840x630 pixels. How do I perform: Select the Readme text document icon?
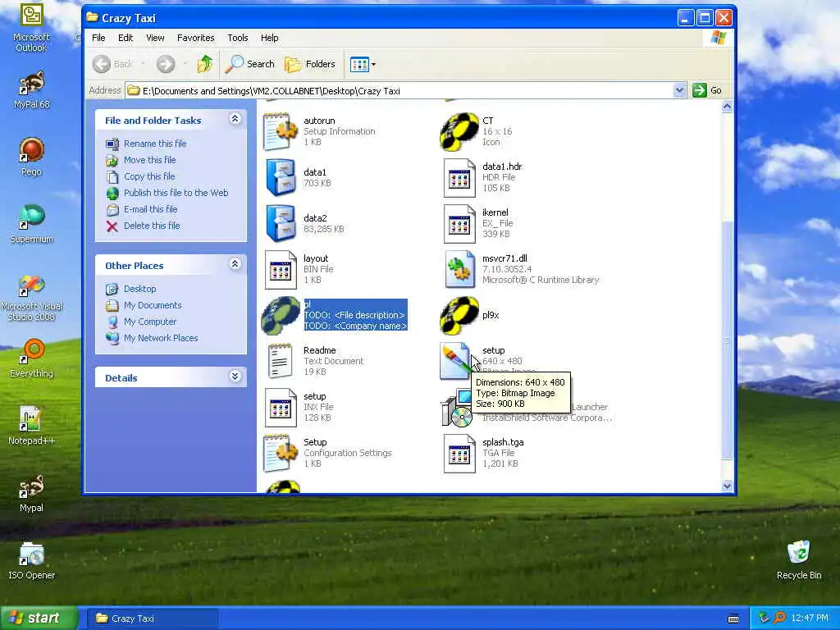pos(281,362)
